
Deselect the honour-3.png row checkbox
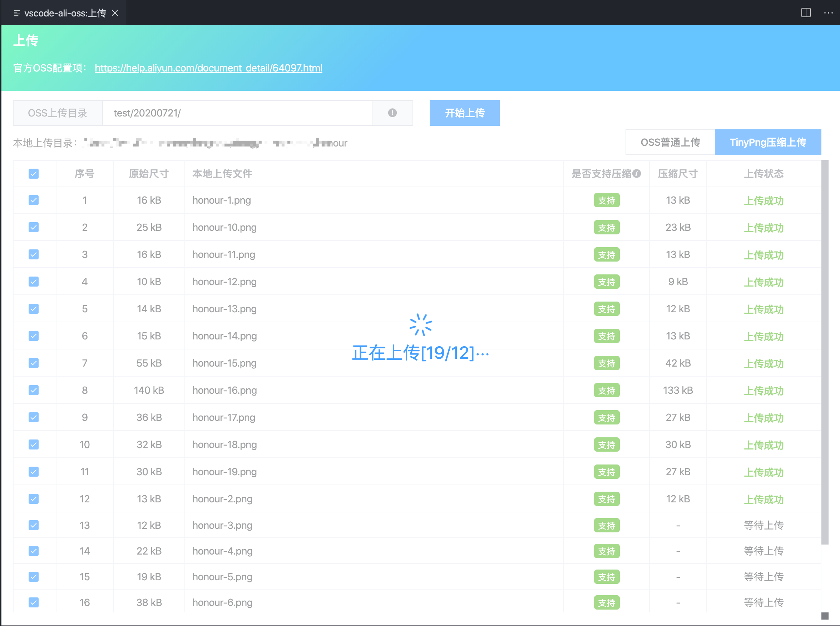tap(34, 526)
